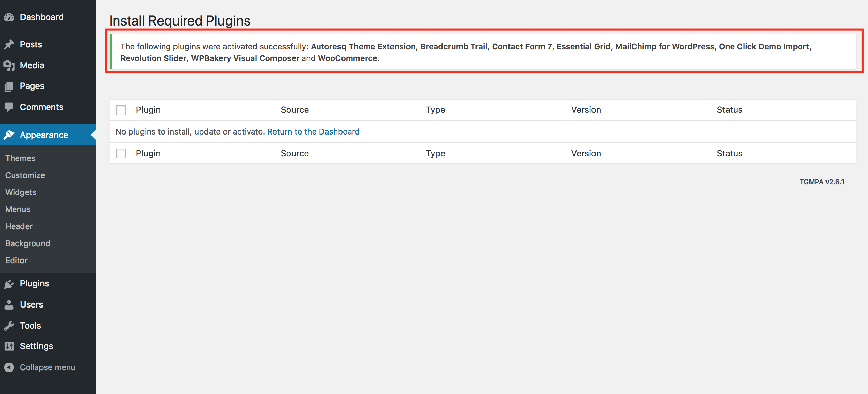The height and width of the screenshot is (394, 868).
Task: Click the Version column header at top
Action: [586, 110]
